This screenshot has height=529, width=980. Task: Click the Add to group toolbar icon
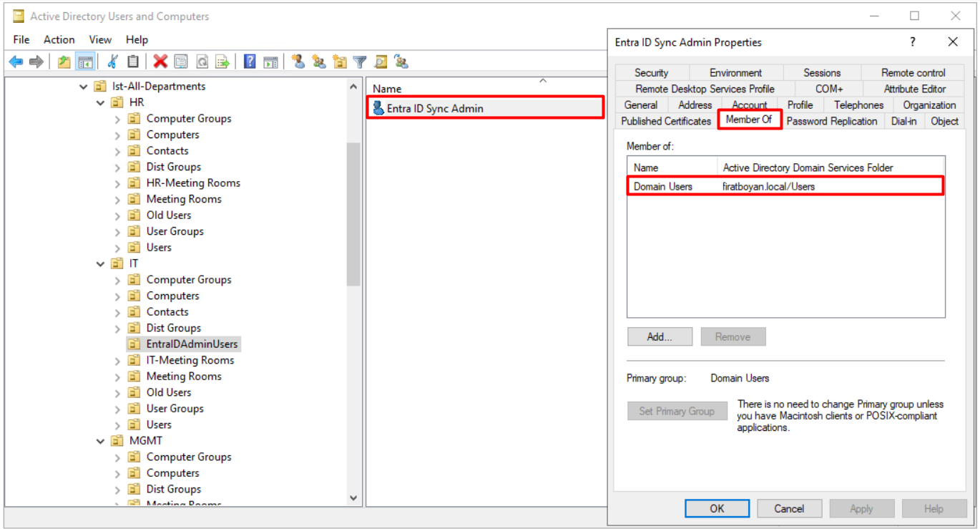point(401,62)
